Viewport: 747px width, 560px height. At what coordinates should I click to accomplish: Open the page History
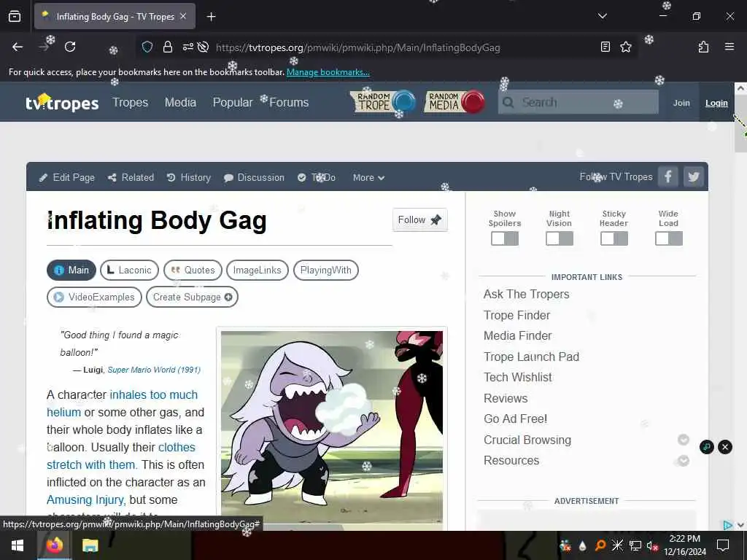pos(189,177)
